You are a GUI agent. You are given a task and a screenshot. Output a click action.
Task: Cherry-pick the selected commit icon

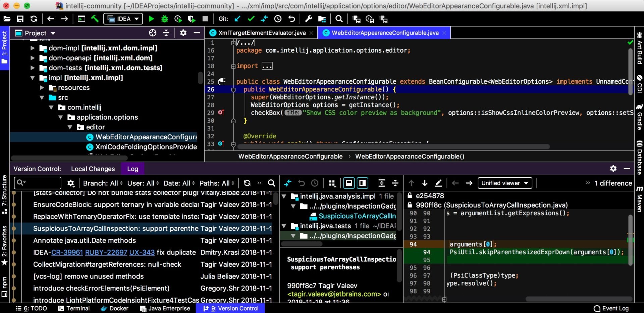(x=288, y=183)
